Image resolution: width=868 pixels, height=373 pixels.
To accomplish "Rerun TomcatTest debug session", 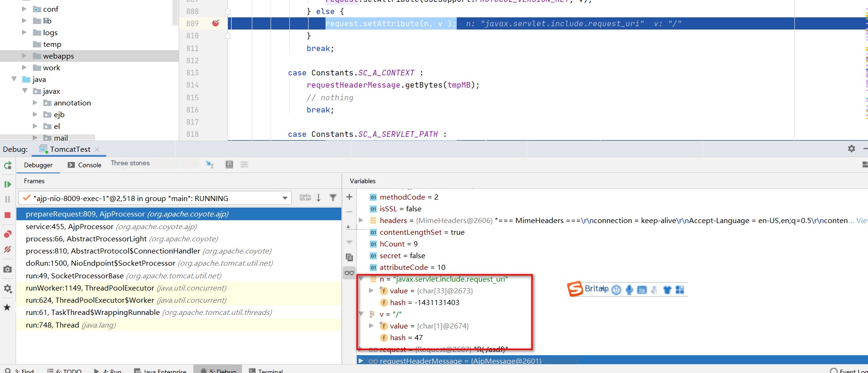I will coord(8,165).
